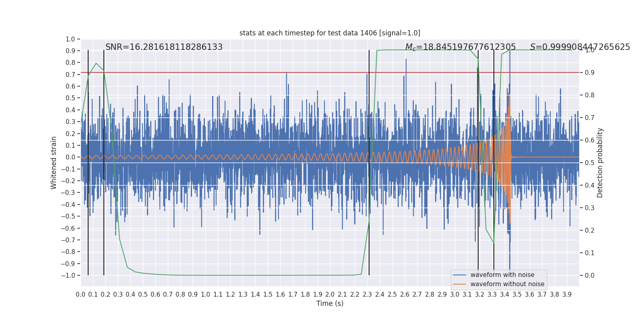Click the 'Time (s)' x-axis label
The image size is (644, 322).
point(330,303)
